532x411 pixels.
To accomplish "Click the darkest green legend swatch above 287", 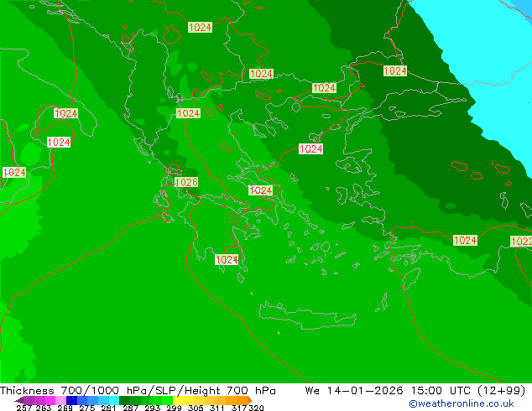I will point(124,400).
